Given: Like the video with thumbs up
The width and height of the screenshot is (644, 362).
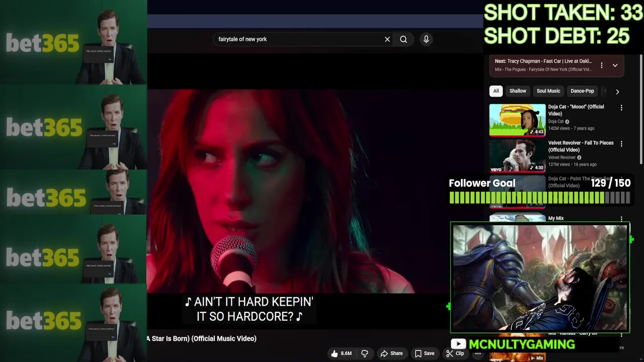Looking at the screenshot, I should pos(341,353).
